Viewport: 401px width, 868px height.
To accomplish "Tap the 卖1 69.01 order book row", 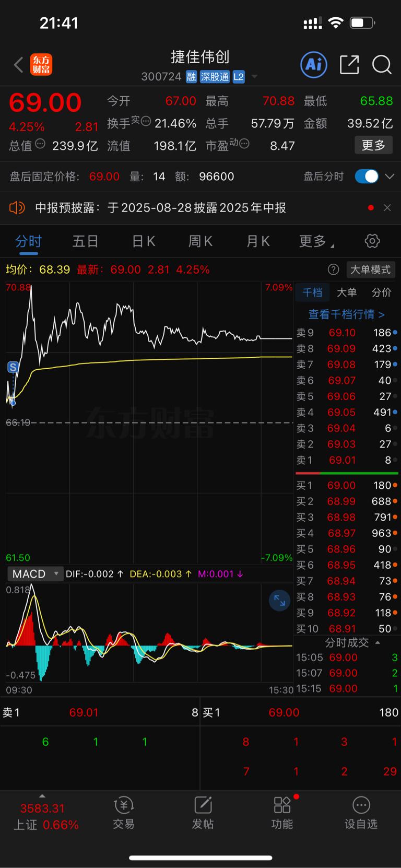I will [x=347, y=460].
